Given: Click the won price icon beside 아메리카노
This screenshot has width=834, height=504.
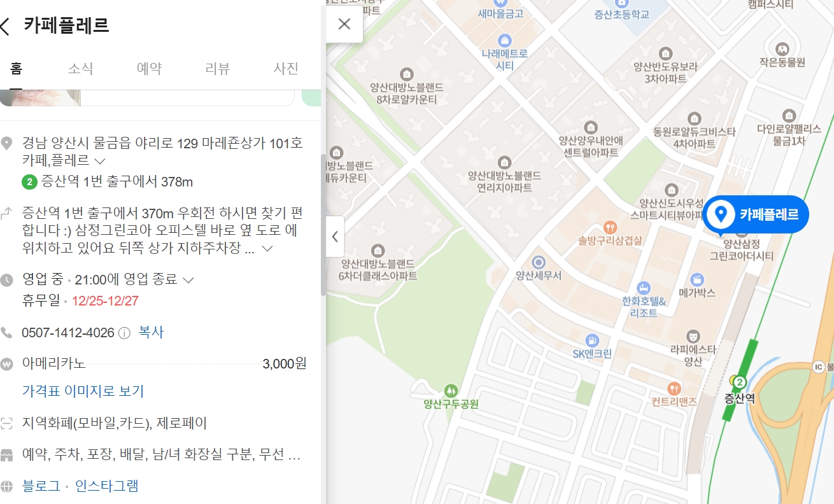Looking at the screenshot, I should [7, 365].
